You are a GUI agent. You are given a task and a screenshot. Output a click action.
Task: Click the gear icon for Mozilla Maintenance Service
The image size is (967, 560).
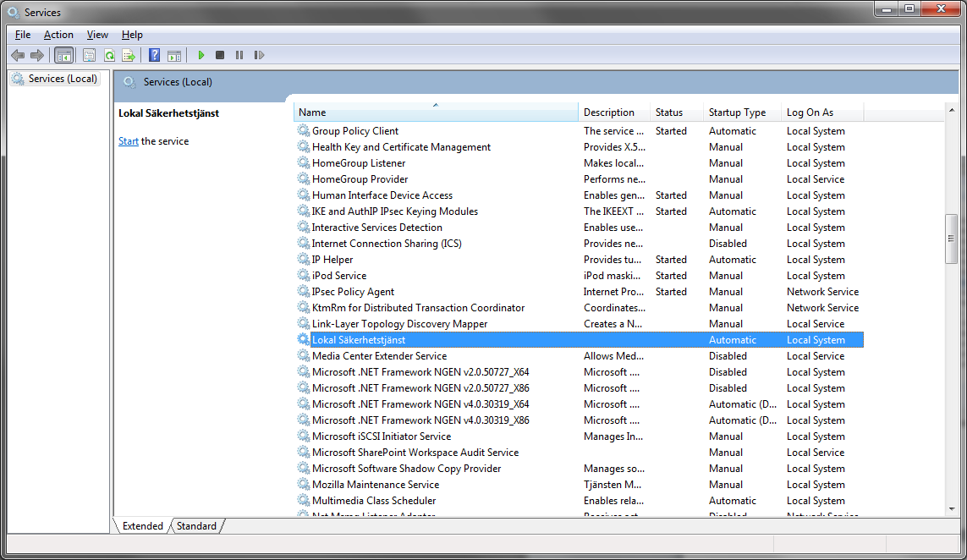pyautogui.click(x=304, y=484)
